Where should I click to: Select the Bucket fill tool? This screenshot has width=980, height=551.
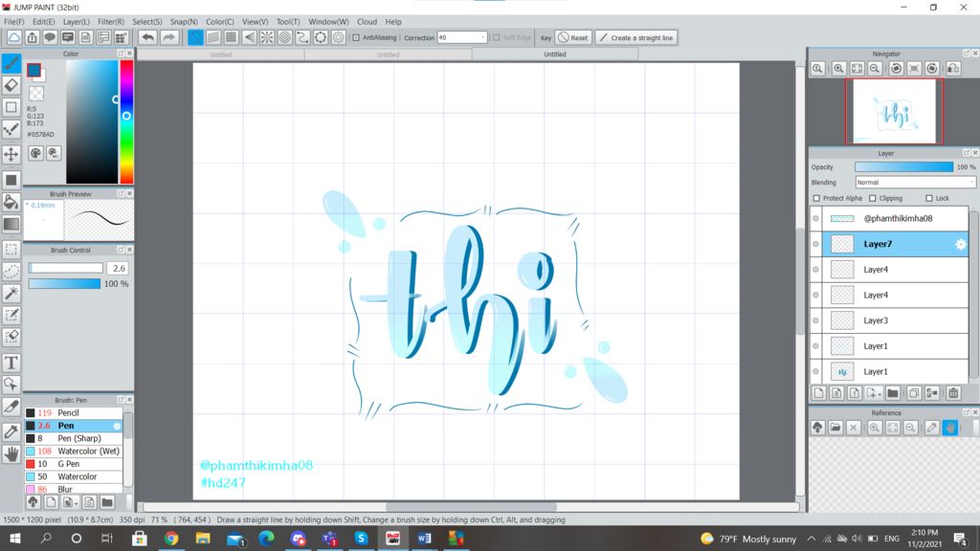point(11,202)
